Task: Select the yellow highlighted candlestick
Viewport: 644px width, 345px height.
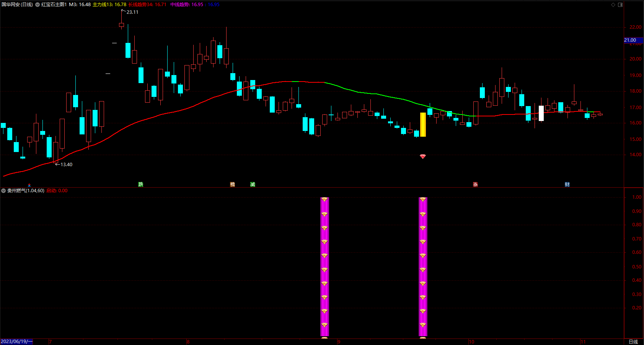Action: (423, 124)
